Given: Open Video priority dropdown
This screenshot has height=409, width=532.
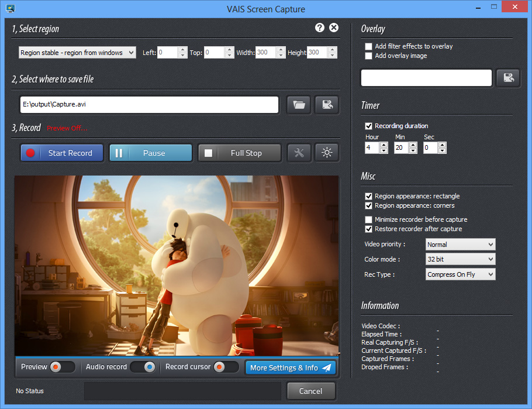Looking at the screenshot, I should (461, 245).
